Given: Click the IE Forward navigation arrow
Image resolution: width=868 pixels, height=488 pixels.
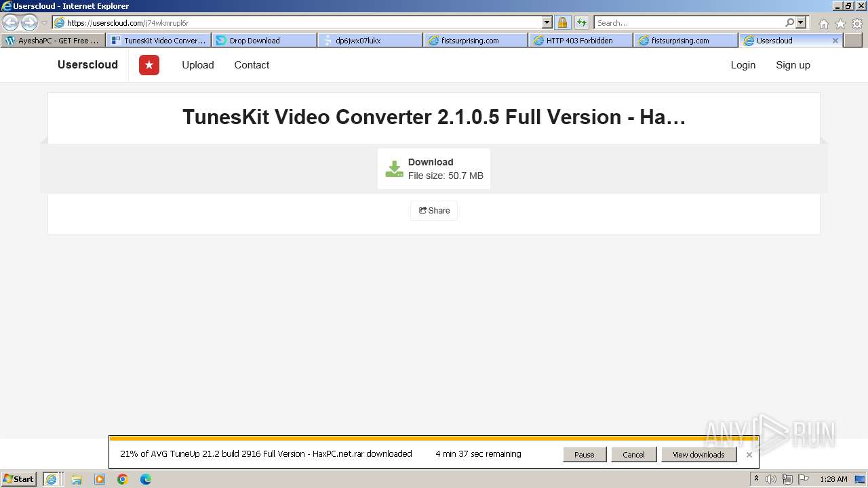Looking at the screenshot, I should click(x=29, y=22).
